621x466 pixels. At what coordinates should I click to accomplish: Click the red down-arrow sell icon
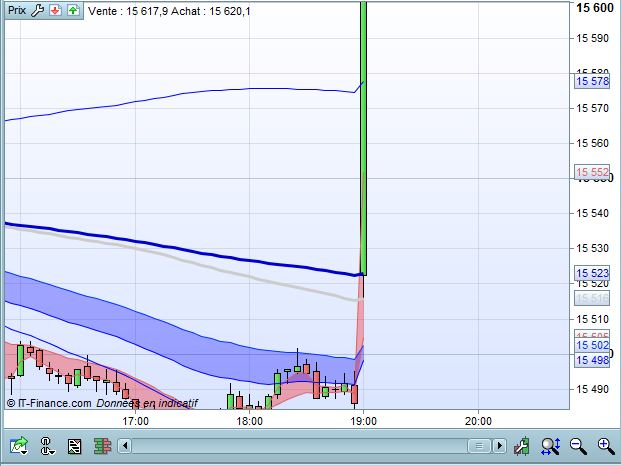55,10
